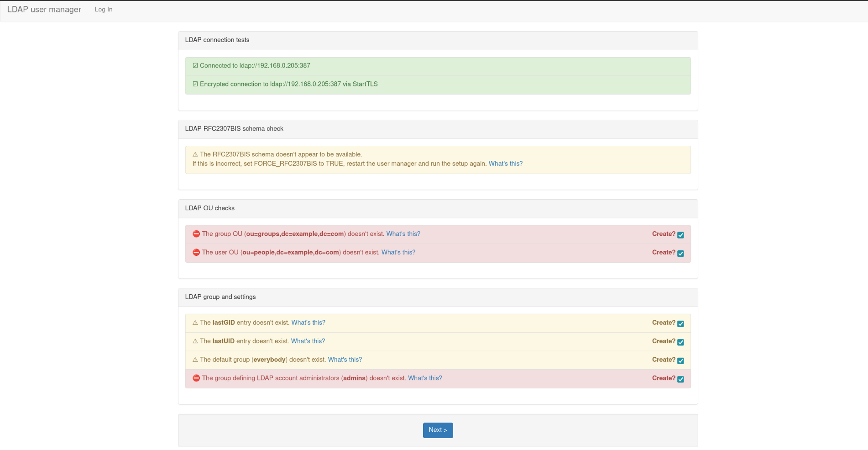Open What's this link for RFC2307BIS schema

(505, 164)
